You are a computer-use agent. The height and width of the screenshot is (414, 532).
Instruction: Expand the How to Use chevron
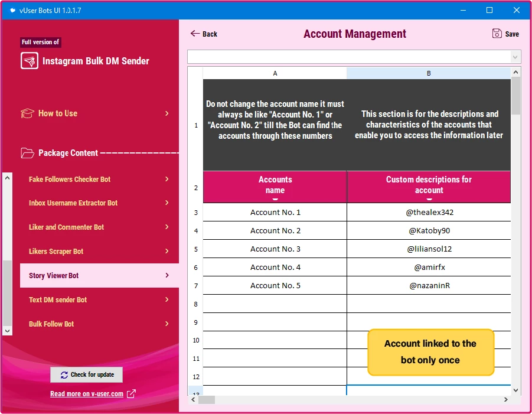coord(167,113)
